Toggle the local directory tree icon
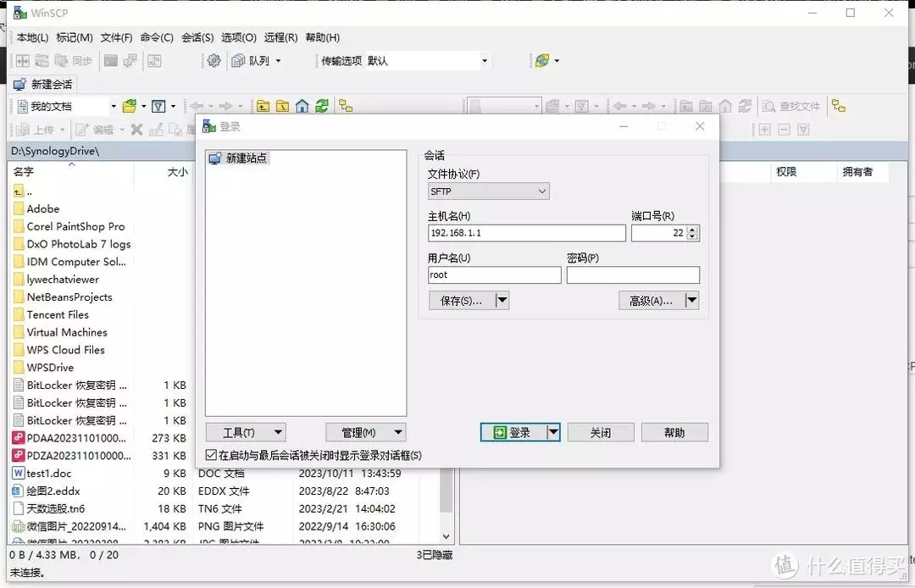 tap(346, 106)
